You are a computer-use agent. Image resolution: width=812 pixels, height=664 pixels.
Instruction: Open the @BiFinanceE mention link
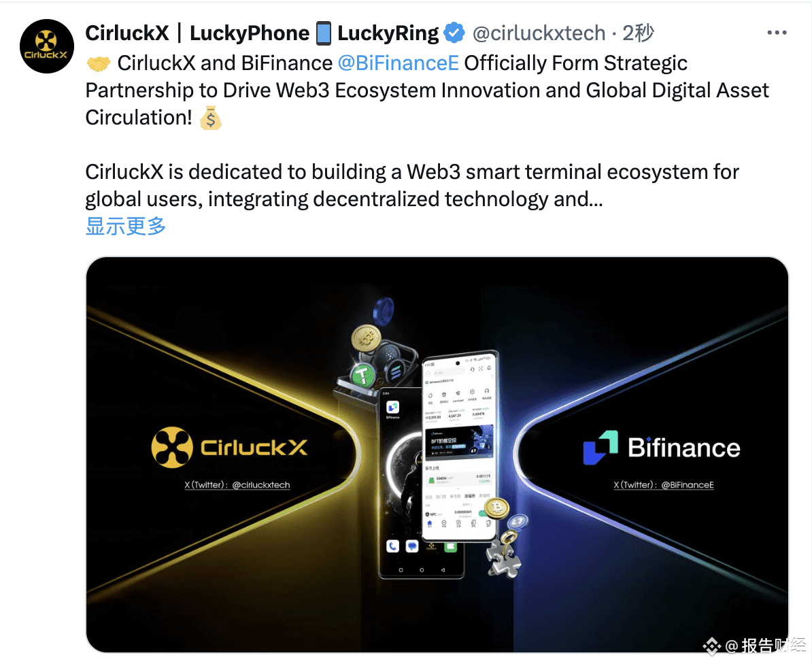point(399,63)
